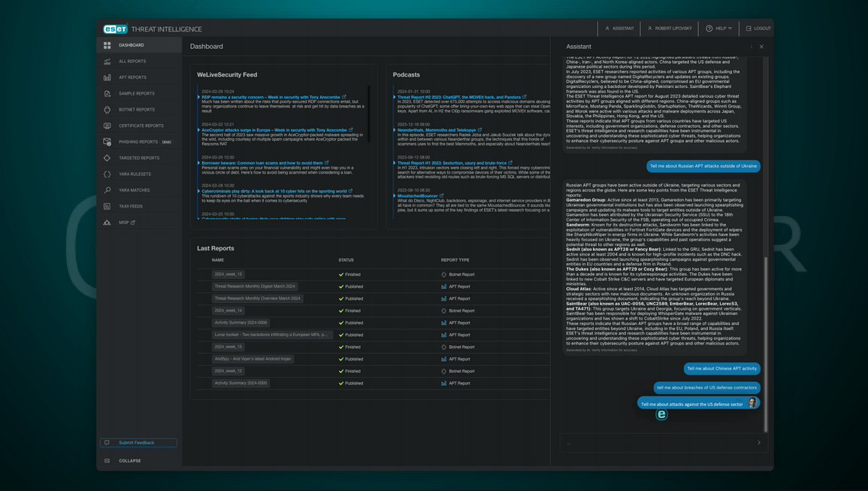The image size is (868, 491).
Task: Click APT Report icon in Activity Summary 2024-0006 row
Action: tap(443, 323)
